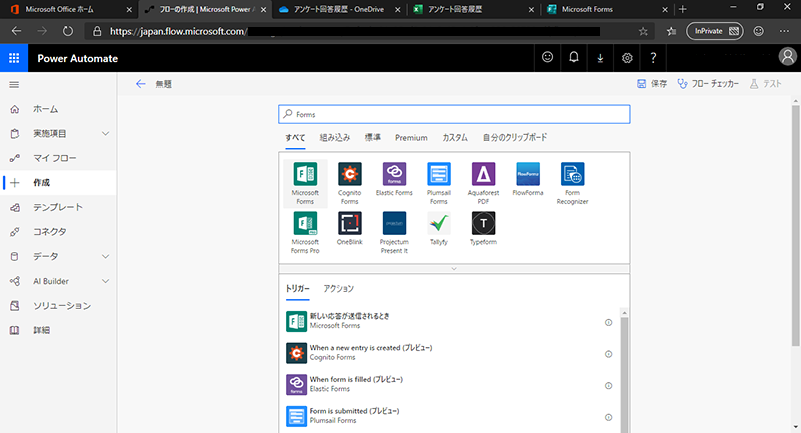Click the InPrivate indicator button
Image resolution: width=801 pixels, height=433 pixels.
(715, 31)
